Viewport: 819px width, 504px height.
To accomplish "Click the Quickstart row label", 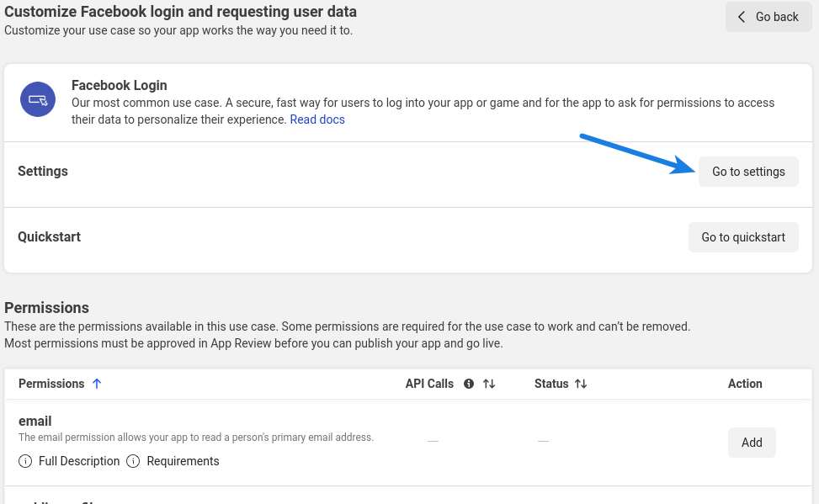I will tap(49, 236).
